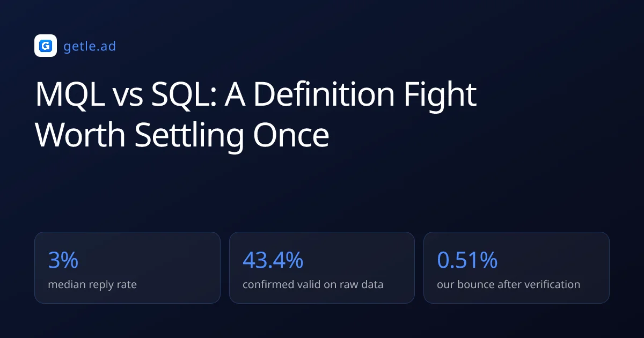Click the "median reply rate" label
Viewport: 644px width, 338px height.
(92, 284)
